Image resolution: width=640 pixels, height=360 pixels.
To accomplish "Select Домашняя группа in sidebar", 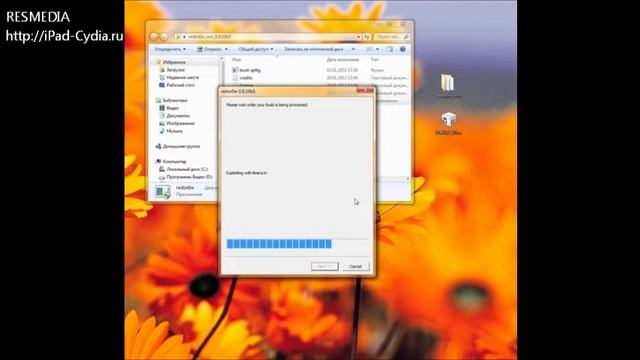I will point(181,146).
